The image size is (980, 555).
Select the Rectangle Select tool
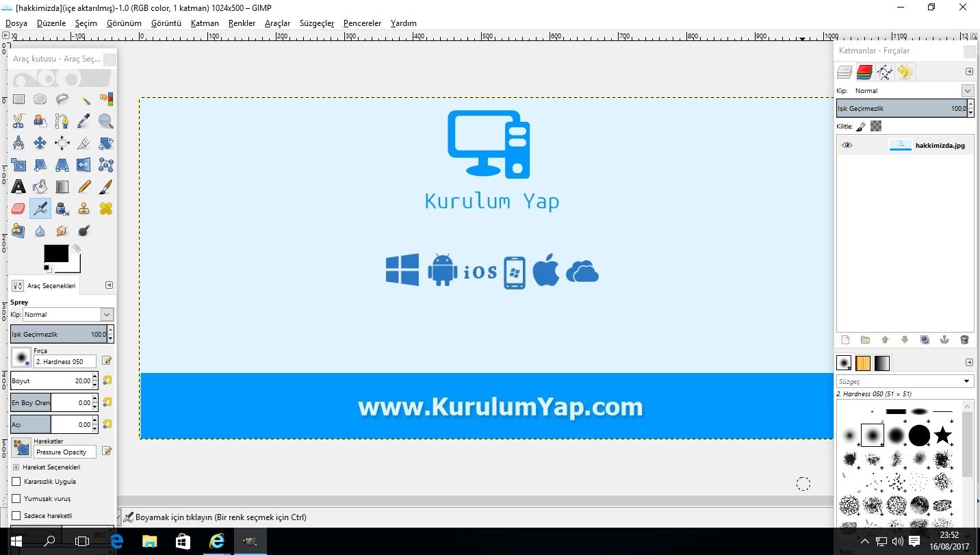[x=18, y=99]
